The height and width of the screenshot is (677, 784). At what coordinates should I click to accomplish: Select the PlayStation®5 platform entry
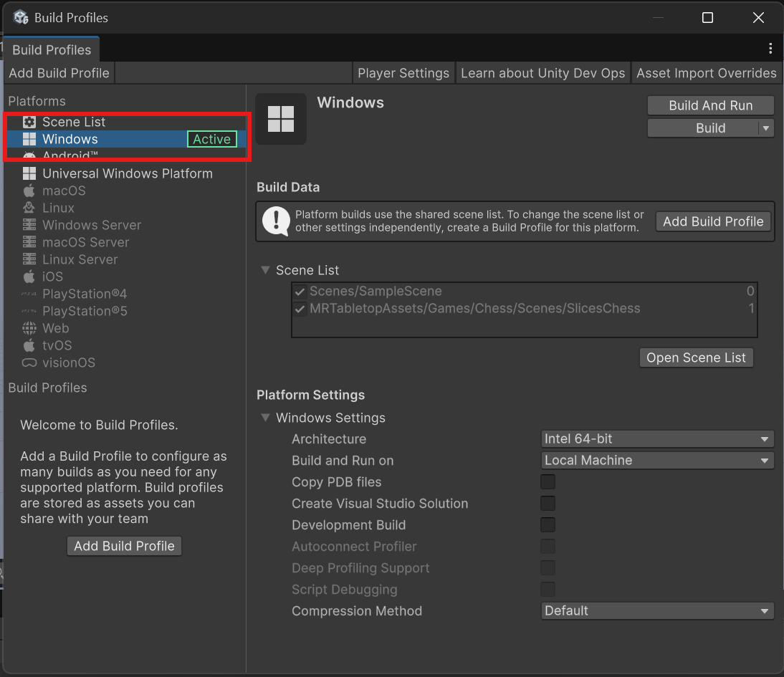84,311
